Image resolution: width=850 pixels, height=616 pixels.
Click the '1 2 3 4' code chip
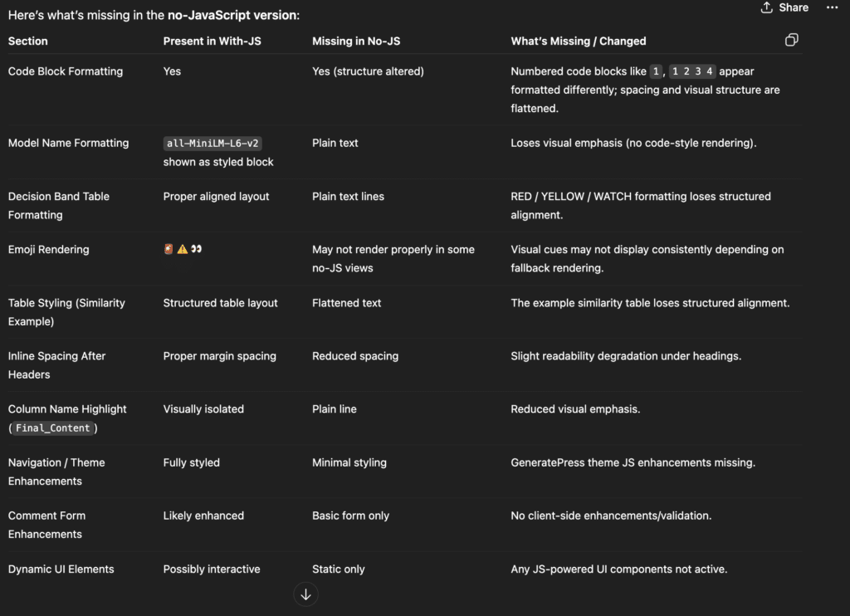692,71
